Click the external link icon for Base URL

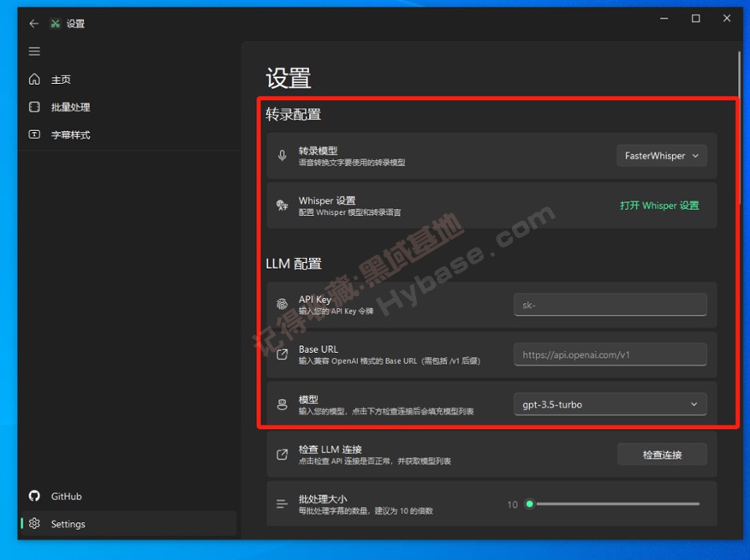[283, 354]
